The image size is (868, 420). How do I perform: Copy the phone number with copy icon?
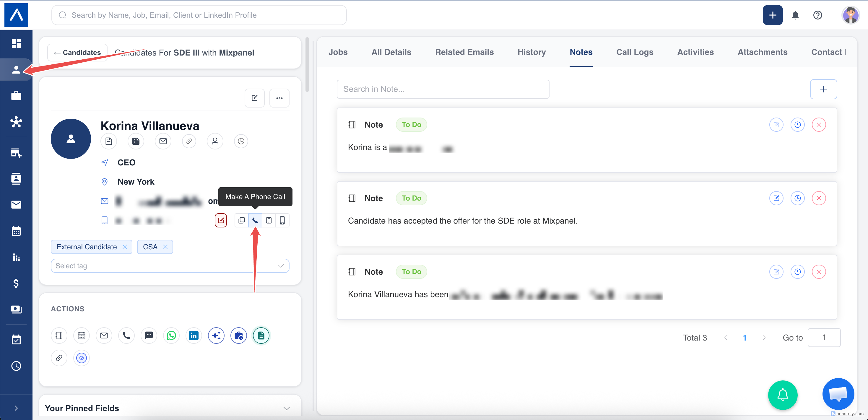242,220
